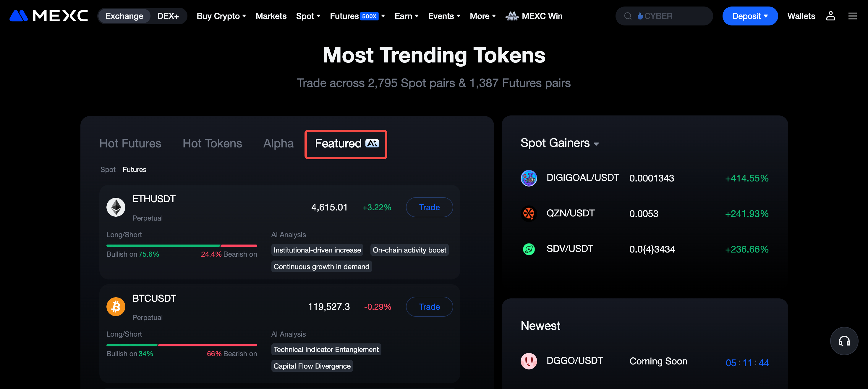
Task: Click the DIGIGOAL token icon
Action: [529, 178]
